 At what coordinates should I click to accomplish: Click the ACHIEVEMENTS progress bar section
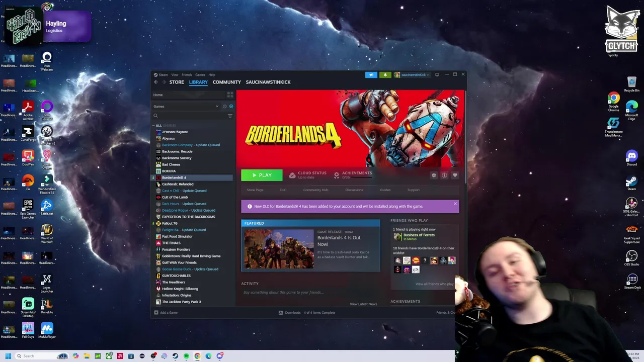pyautogui.click(x=353, y=175)
